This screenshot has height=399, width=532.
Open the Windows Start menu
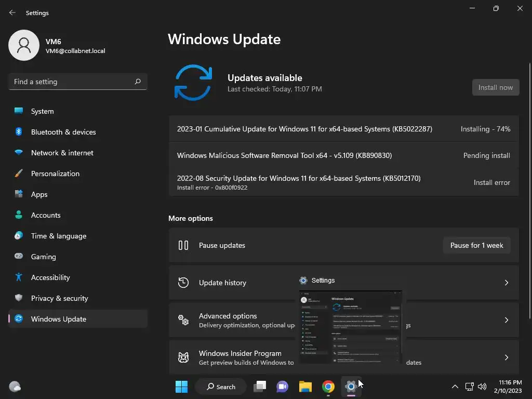(x=181, y=387)
